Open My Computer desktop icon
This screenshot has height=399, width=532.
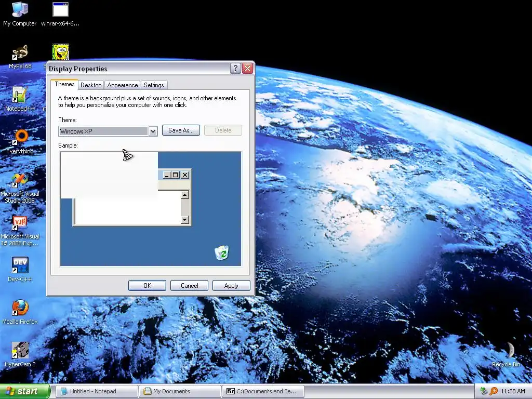(x=20, y=14)
